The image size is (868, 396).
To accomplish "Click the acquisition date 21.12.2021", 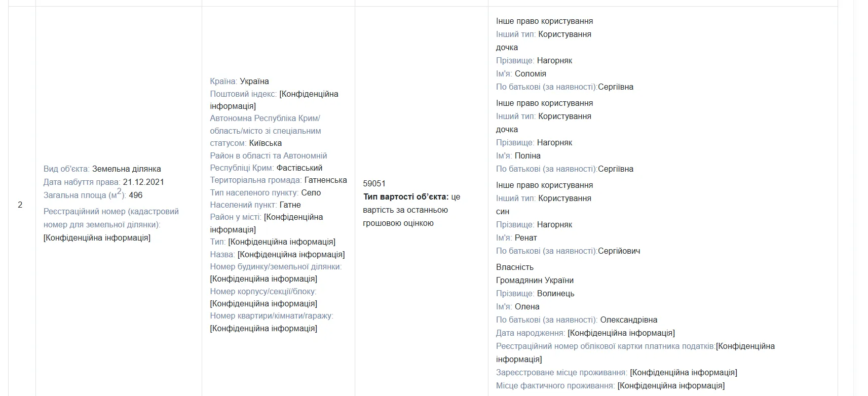I will pyautogui.click(x=143, y=182).
